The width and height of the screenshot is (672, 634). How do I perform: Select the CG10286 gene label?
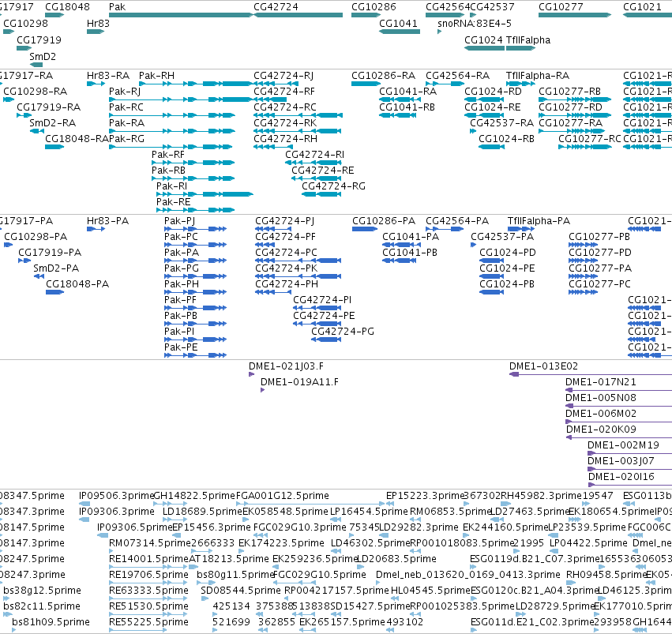pos(374,7)
